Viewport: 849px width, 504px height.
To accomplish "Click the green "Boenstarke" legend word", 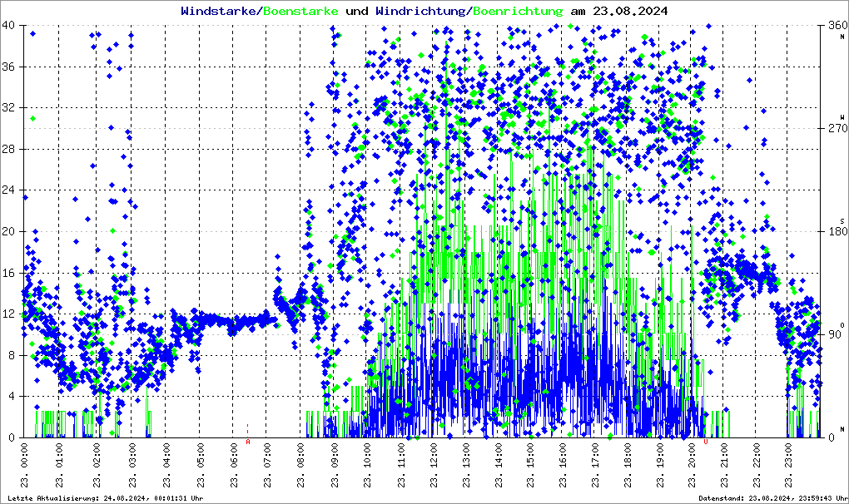I will click(x=300, y=11).
